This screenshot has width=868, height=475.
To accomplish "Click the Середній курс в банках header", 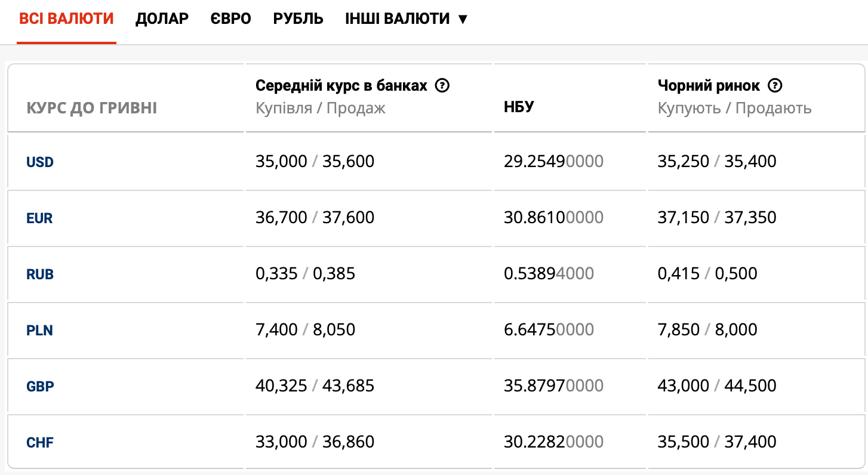I will coord(341,86).
